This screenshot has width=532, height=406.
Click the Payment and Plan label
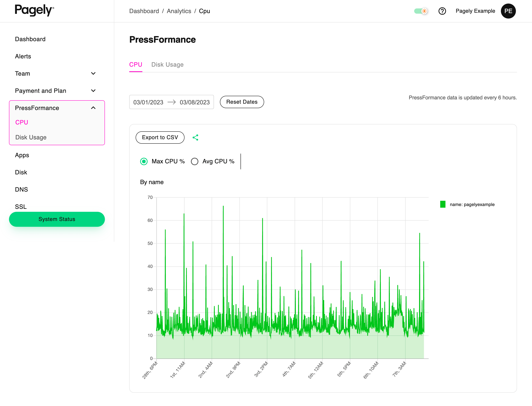41,91
